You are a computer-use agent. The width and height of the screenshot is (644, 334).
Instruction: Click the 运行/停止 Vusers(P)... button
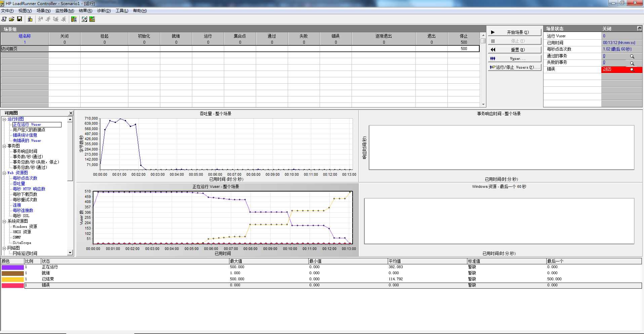point(515,67)
